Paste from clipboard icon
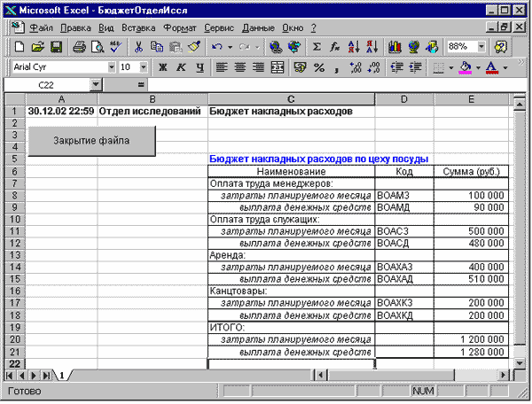532x404 pixels. point(175,47)
